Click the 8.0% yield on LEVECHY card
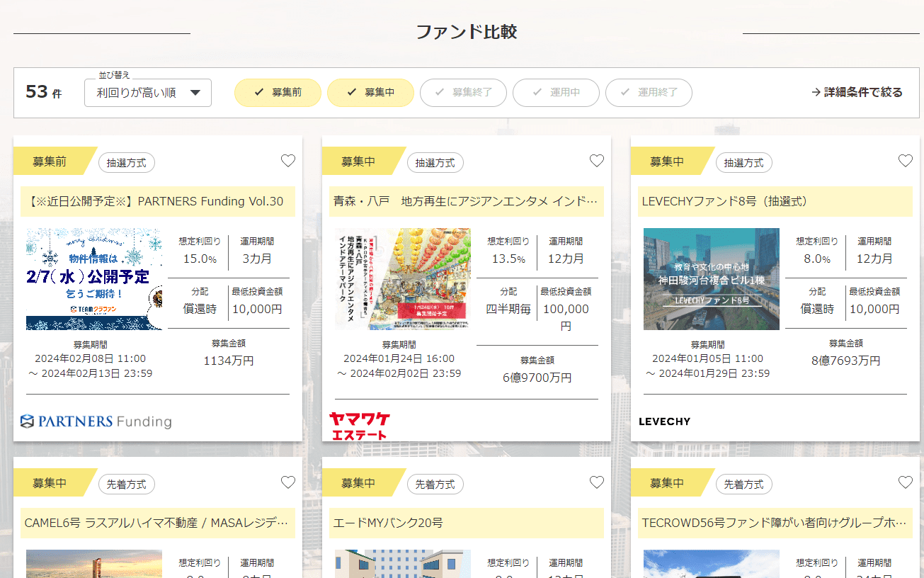Viewport: 924px width, 578px height. (x=817, y=259)
